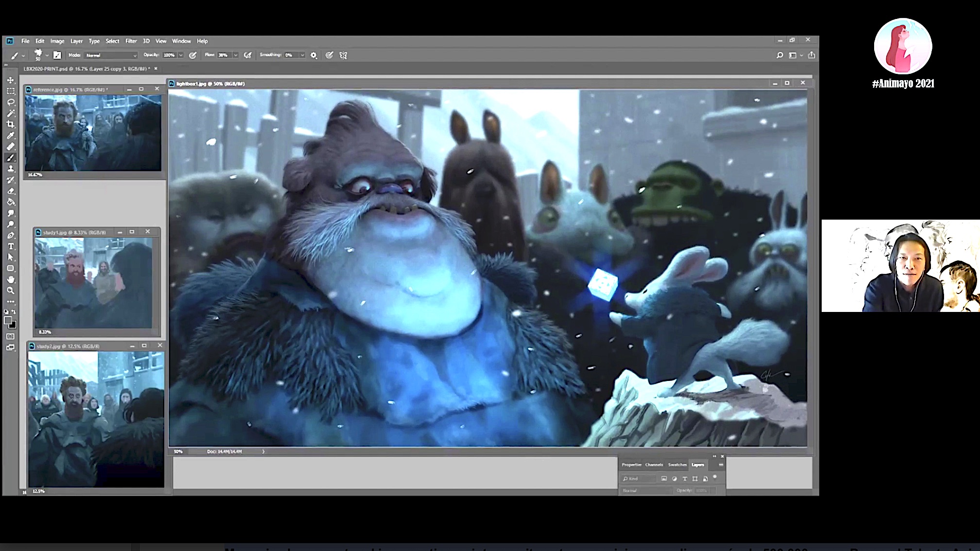Select the History Brush tool
Image resolution: width=980 pixels, height=551 pixels.
pos(11,180)
